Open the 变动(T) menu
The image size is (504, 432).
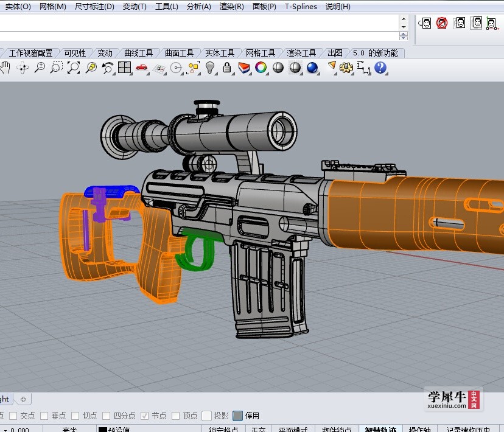(x=135, y=7)
